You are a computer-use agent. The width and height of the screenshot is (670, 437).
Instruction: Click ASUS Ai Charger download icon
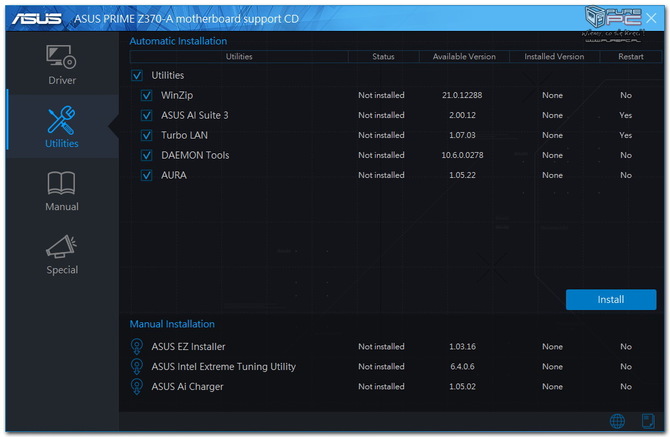[137, 387]
